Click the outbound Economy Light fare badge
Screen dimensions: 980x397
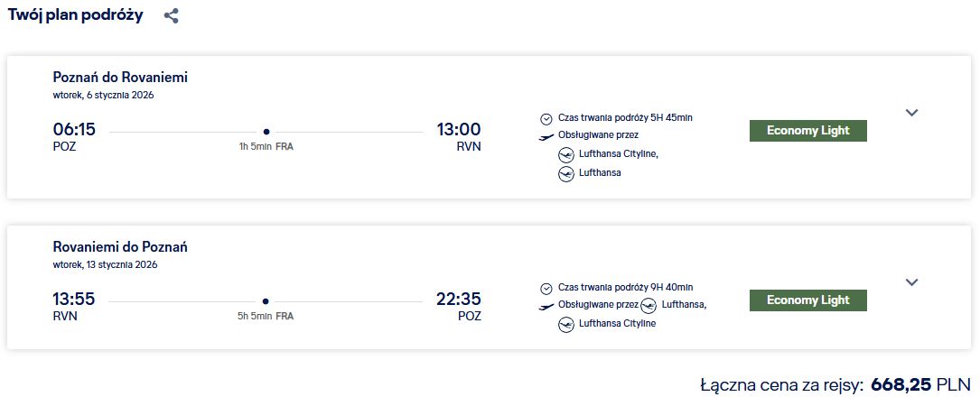tap(808, 131)
